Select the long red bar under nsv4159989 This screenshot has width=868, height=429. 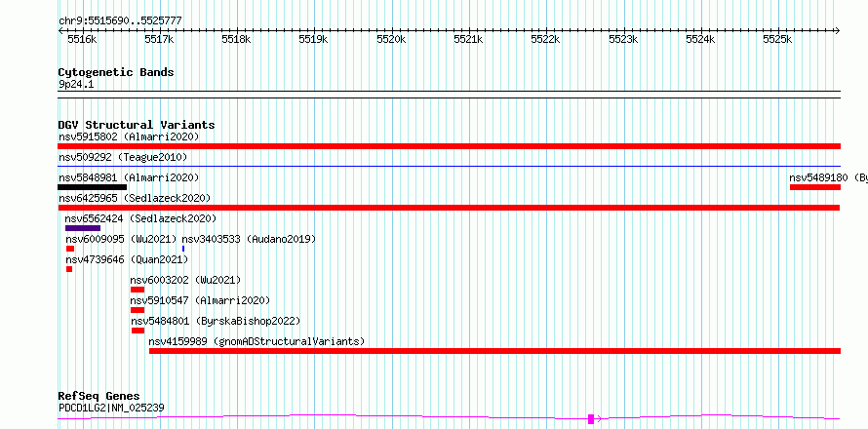(494, 351)
